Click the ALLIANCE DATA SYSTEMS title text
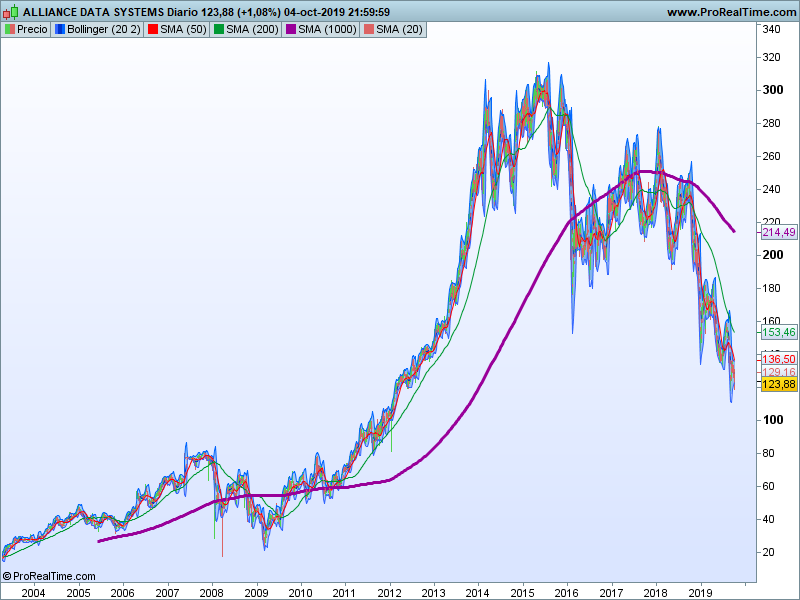Screen dimensions: 800x600 click(93, 12)
